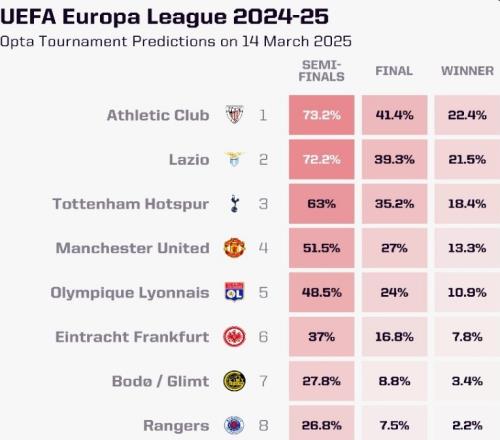Select Manchester United's 13.3% winner cell
Image resolution: width=500 pixels, height=440 pixels.
click(467, 248)
